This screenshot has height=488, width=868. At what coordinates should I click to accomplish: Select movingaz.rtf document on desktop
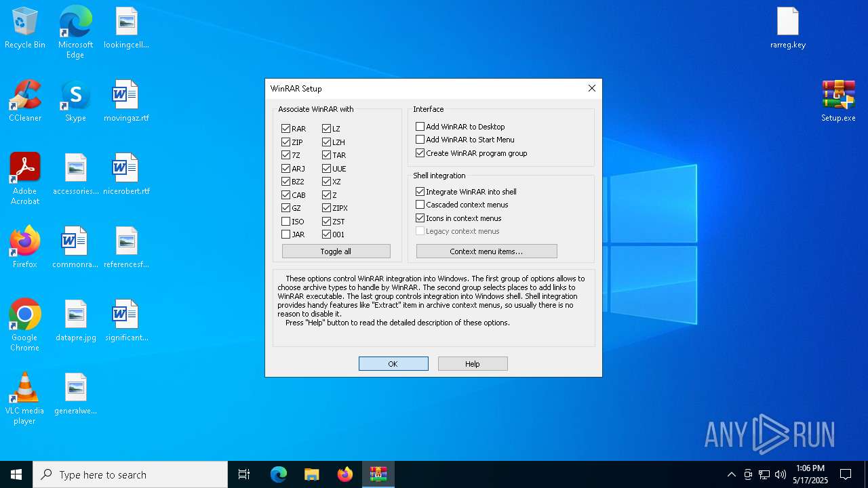126,102
